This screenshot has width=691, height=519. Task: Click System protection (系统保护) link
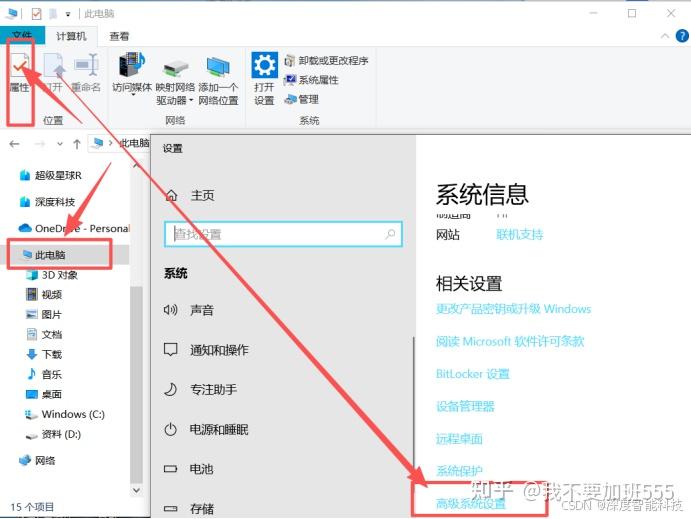point(459,471)
